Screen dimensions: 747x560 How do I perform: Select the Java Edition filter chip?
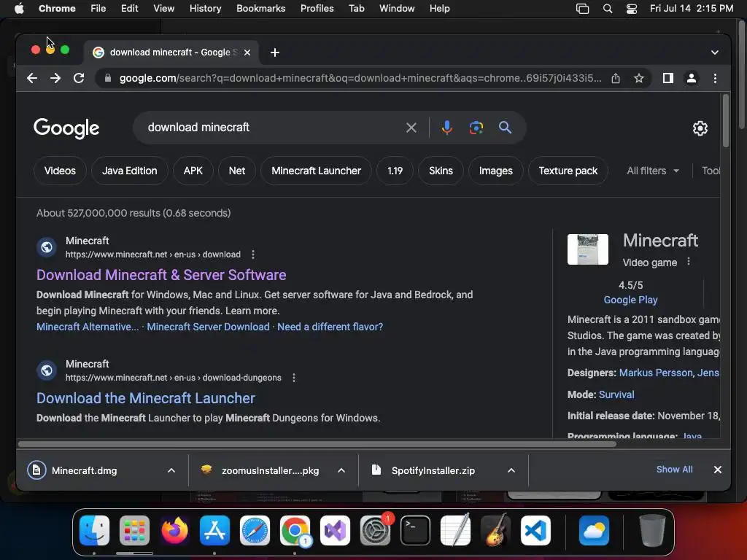click(x=130, y=171)
